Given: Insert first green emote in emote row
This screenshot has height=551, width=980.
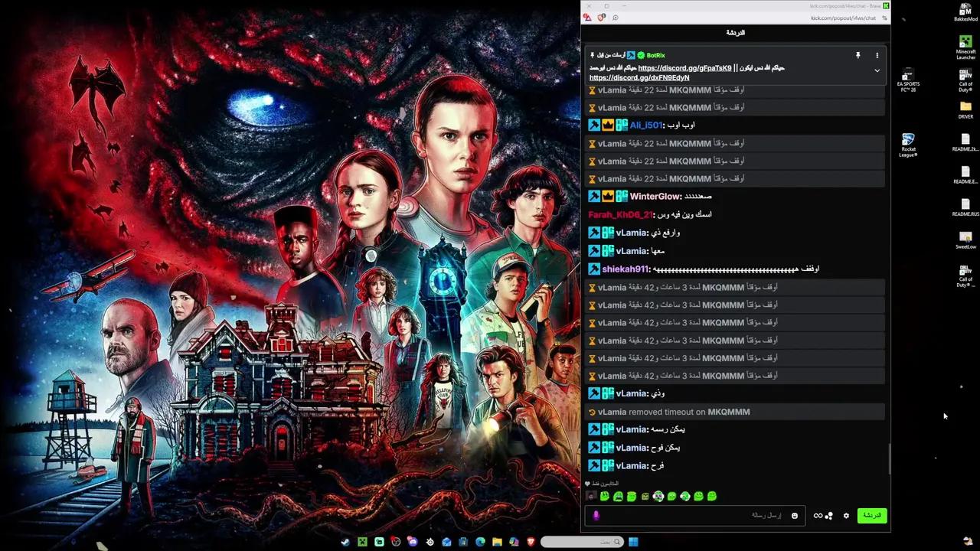Looking at the screenshot, I should (604, 497).
